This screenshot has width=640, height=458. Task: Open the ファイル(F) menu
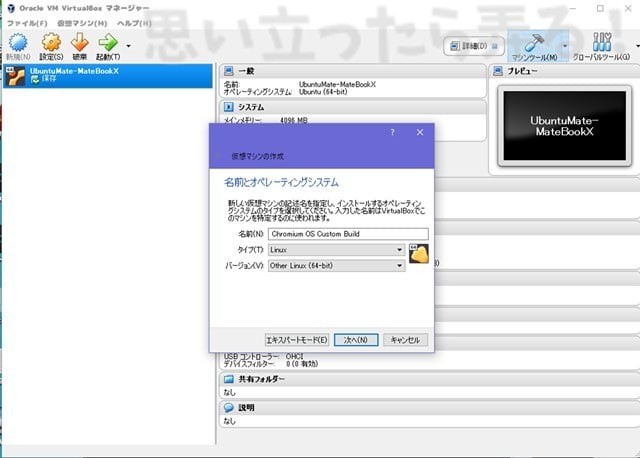coord(27,23)
